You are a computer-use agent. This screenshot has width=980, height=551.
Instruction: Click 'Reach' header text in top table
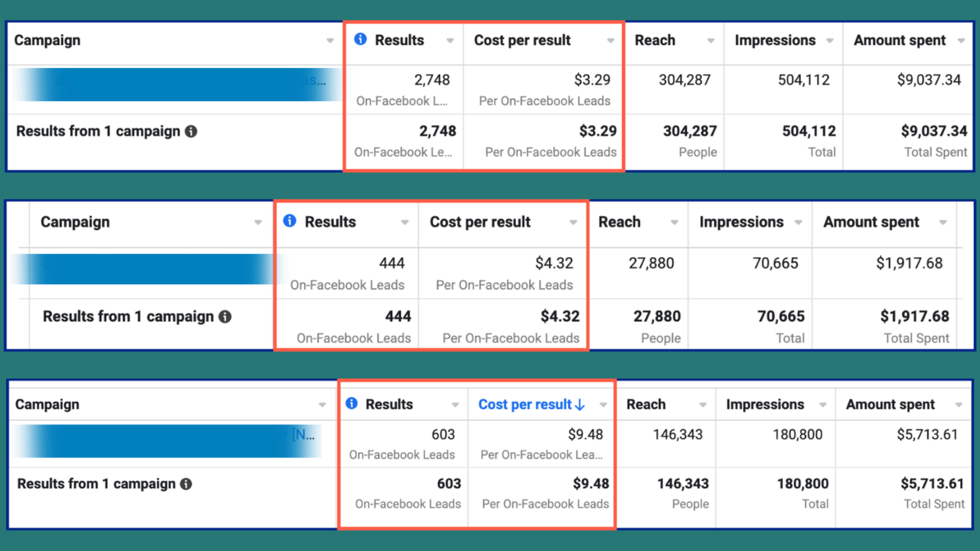[x=655, y=40]
